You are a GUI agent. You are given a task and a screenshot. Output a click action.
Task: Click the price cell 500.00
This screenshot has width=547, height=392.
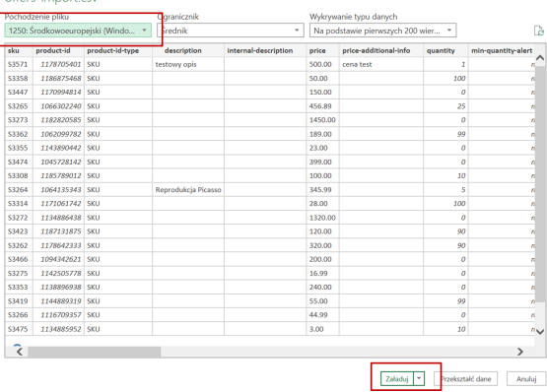[322, 65]
